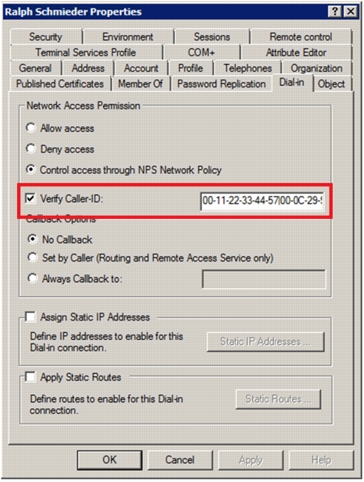Switch to the Password Replication tab
The width and height of the screenshot is (364, 482).
[x=221, y=84]
